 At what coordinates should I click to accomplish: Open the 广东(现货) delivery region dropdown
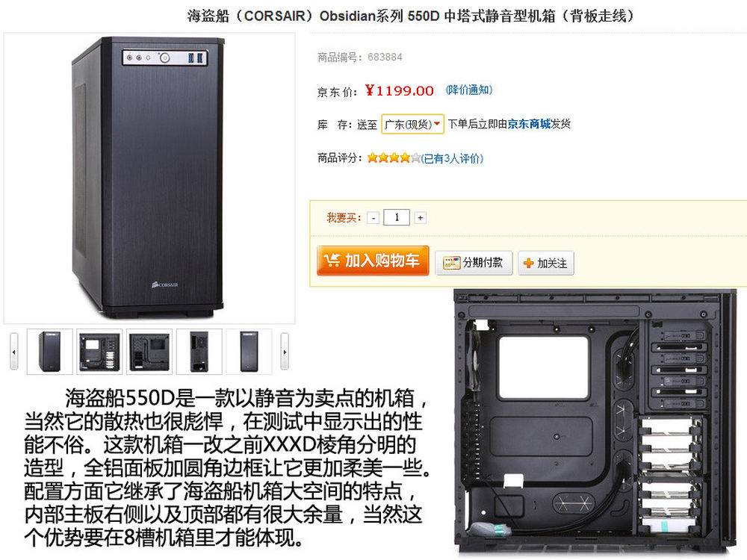[412, 124]
